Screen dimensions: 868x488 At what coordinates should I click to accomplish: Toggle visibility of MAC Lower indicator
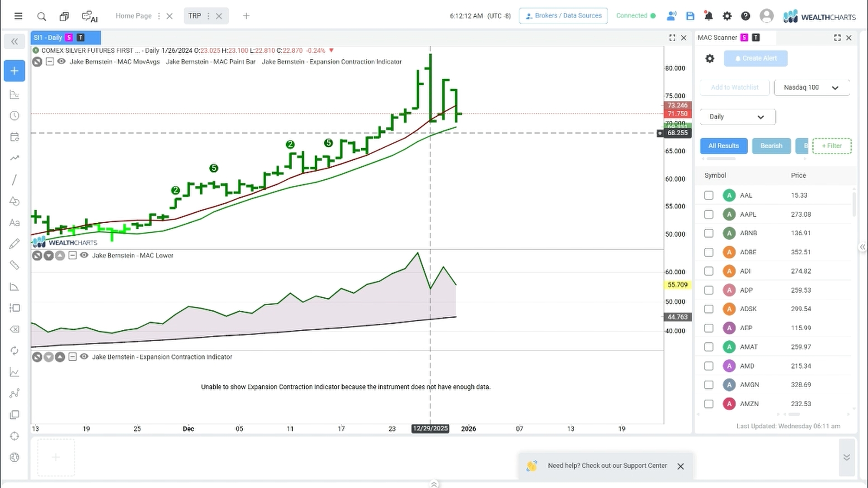(84, 255)
